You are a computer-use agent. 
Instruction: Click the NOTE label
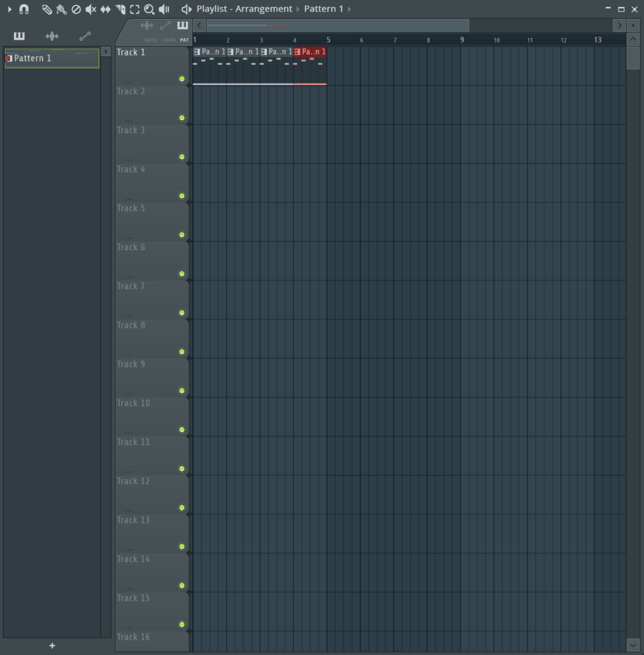[x=151, y=40]
